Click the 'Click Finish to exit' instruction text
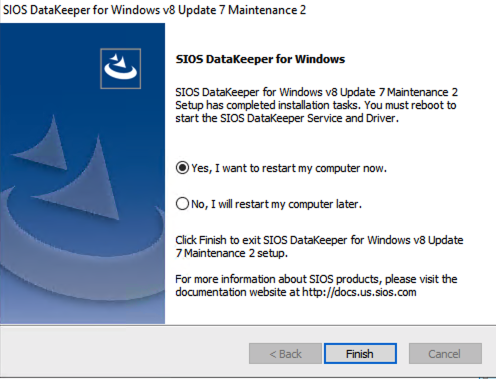The width and height of the screenshot is (496, 379). (x=319, y=246)
